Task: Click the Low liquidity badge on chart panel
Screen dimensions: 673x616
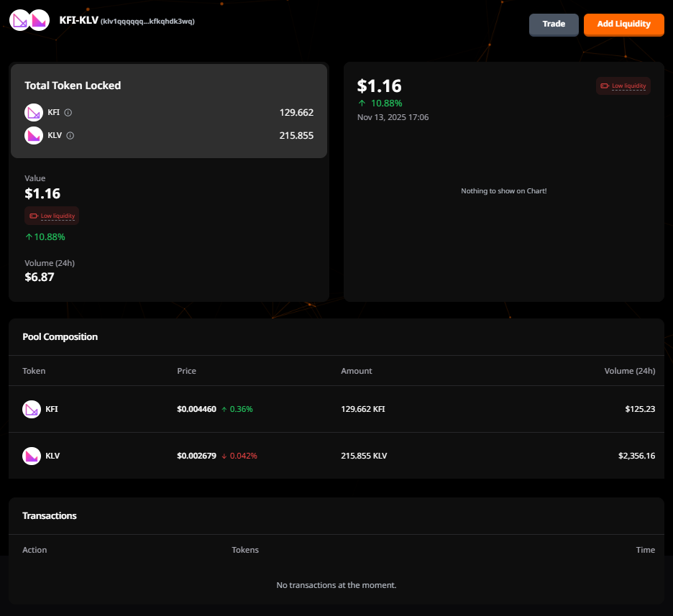Action: pos(623,86)
